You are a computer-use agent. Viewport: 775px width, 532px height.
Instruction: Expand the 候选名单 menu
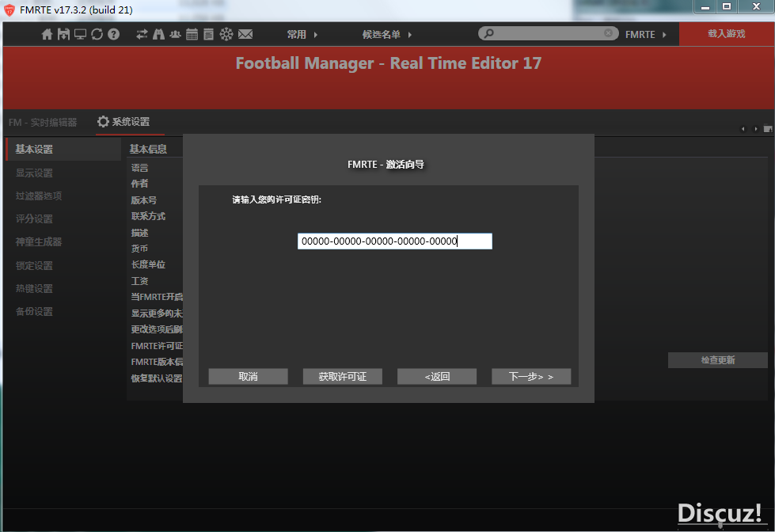(387, 35)
